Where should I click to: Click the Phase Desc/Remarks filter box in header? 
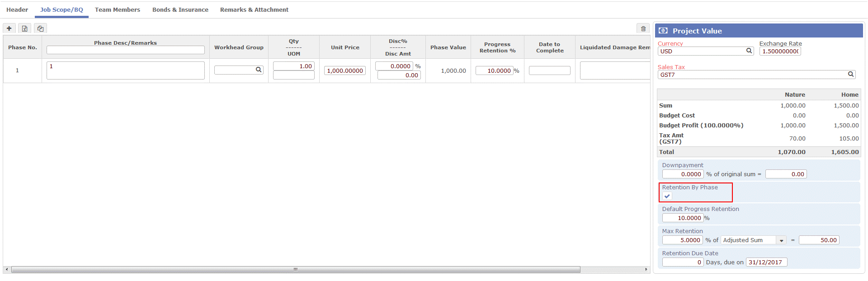[126, 50]
